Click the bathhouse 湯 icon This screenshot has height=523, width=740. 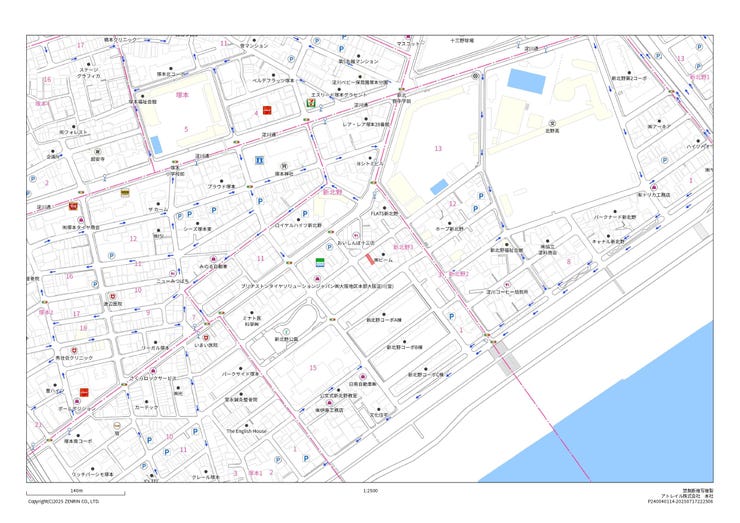117,426
